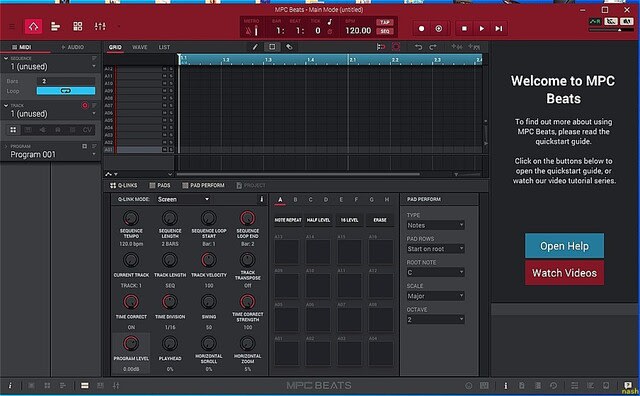This screenshot has height=396, width=640.
Task: Select the drum program track type icon
Action: (13, 130)
